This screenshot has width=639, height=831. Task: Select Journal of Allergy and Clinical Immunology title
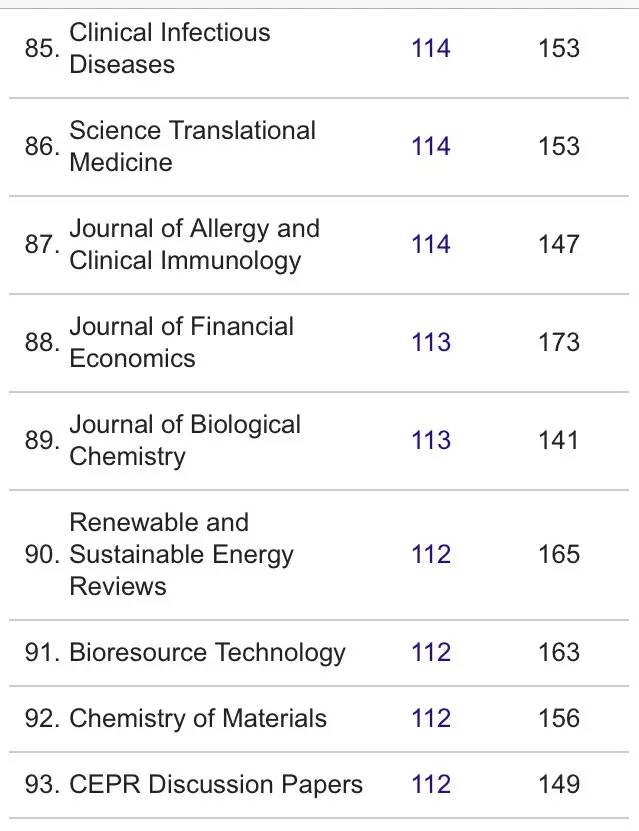[x=194, y=244]
